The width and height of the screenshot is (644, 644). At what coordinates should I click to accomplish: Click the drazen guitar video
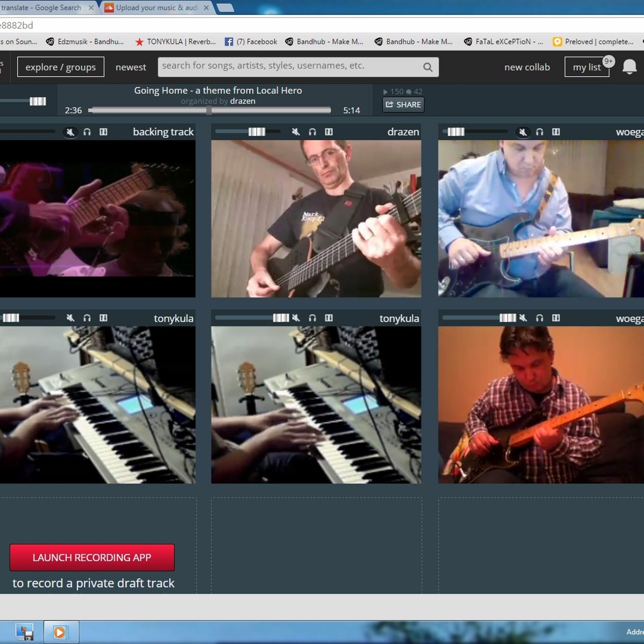[x=316, y=219]
